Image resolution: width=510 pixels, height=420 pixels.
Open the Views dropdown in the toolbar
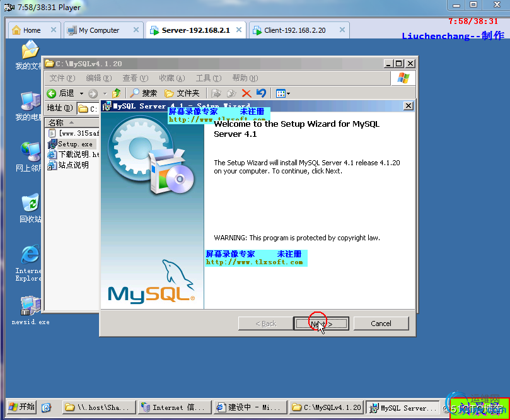click(282, 94)
